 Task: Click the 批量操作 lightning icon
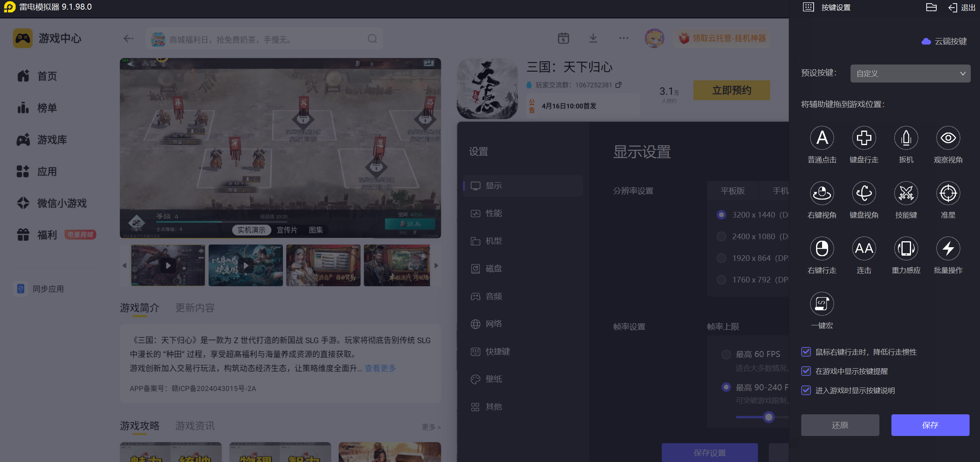tap(948, 249)
